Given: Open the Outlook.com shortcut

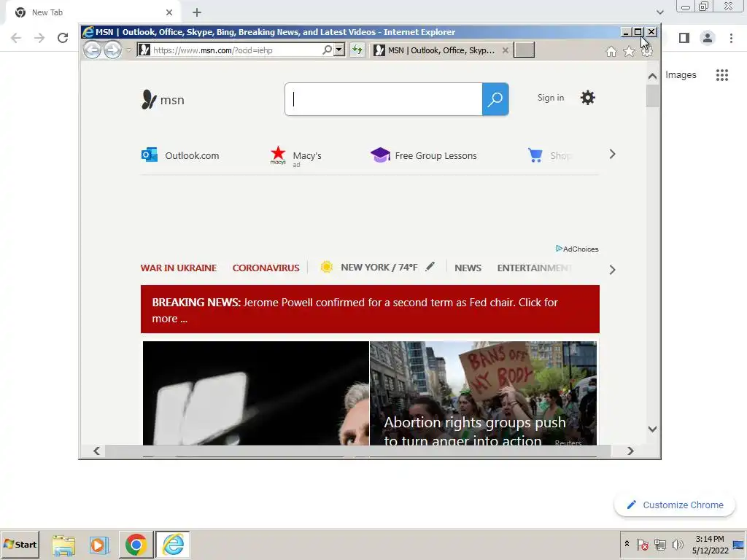Looking at the screenshot, I should point(180,155).
